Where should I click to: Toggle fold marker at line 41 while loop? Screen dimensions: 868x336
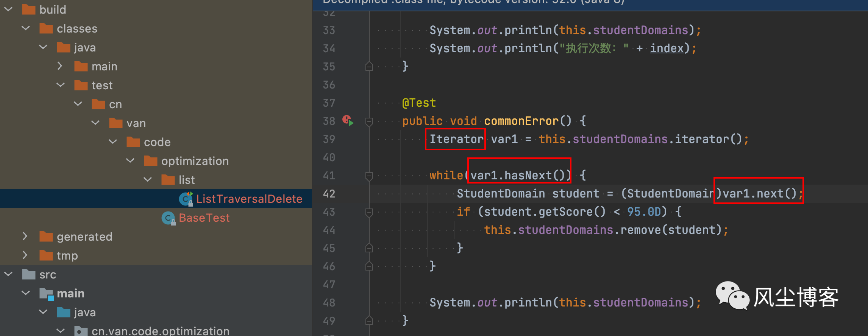[369, 176]
